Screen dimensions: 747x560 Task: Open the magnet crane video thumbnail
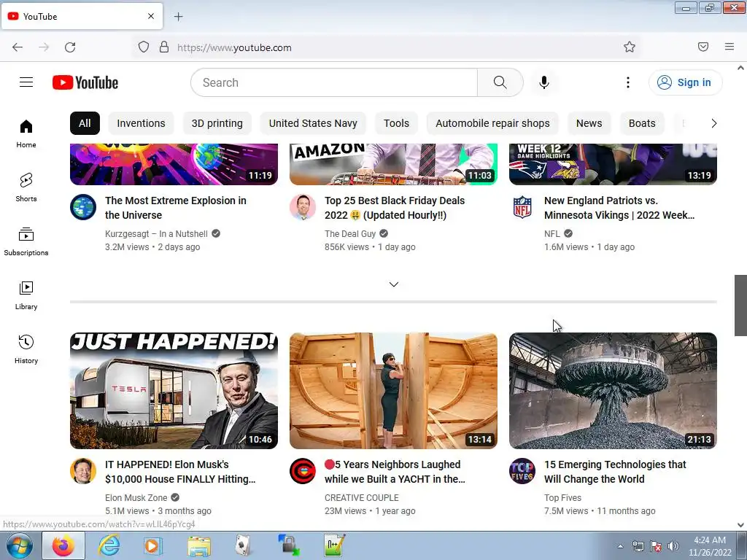coord(613,391)
